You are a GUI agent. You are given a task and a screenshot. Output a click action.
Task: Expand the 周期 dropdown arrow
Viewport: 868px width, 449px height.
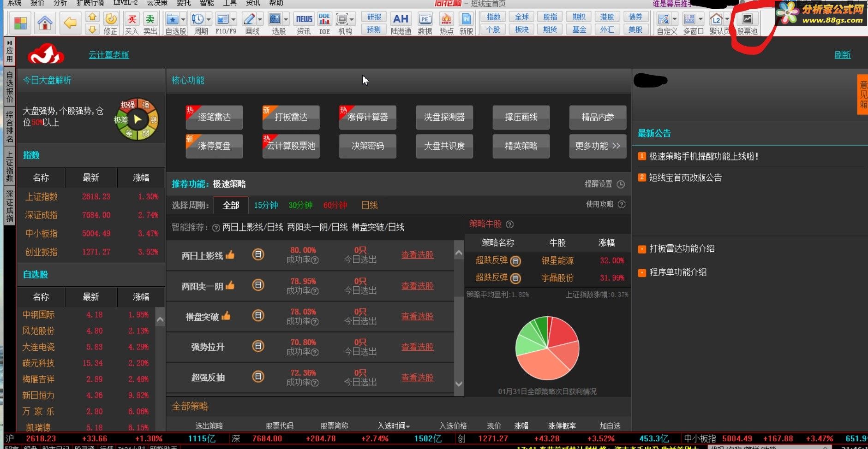[209, 19]
